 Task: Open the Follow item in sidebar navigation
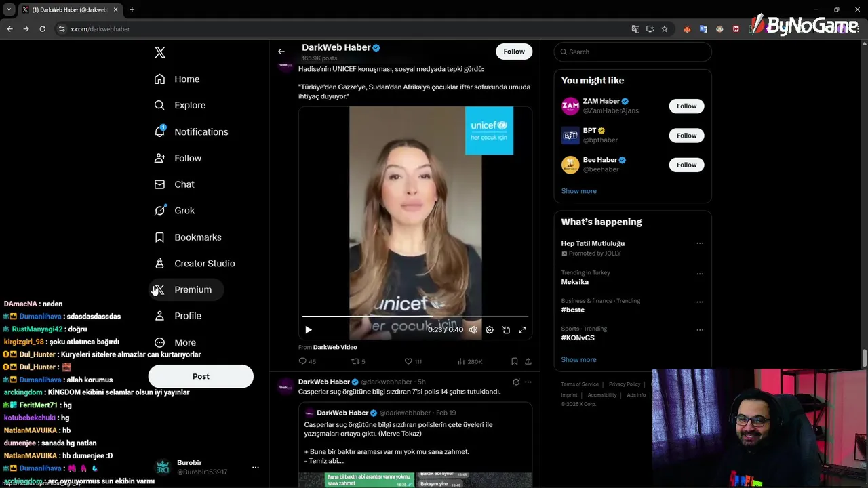(178, 159)
